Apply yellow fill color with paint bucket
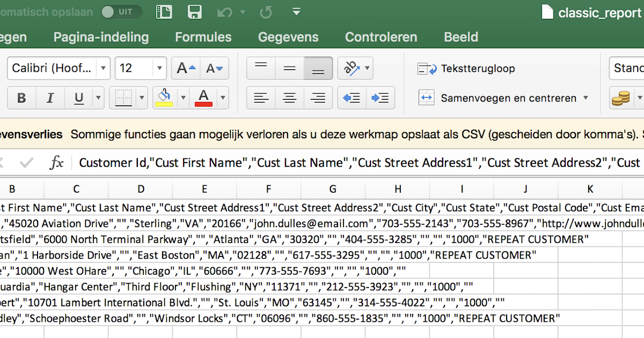Image resolution: width=644 pixels, height=338 pixels. (164, 98)
